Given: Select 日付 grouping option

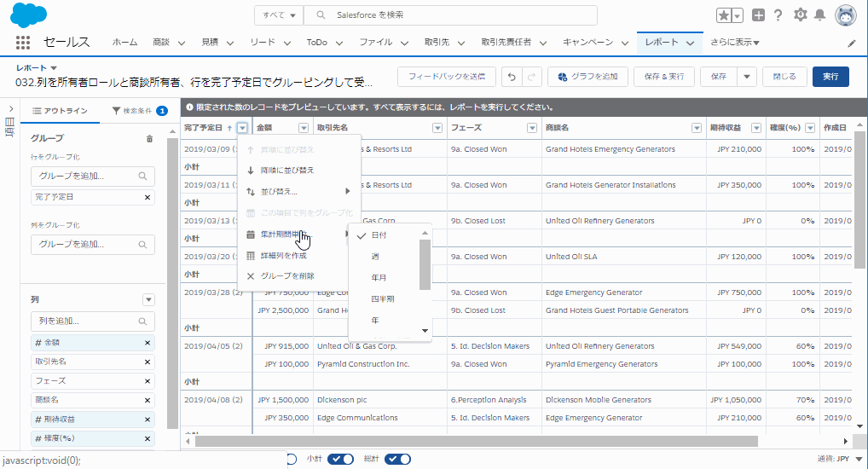Looking at the screenshot, I should 379,235.
